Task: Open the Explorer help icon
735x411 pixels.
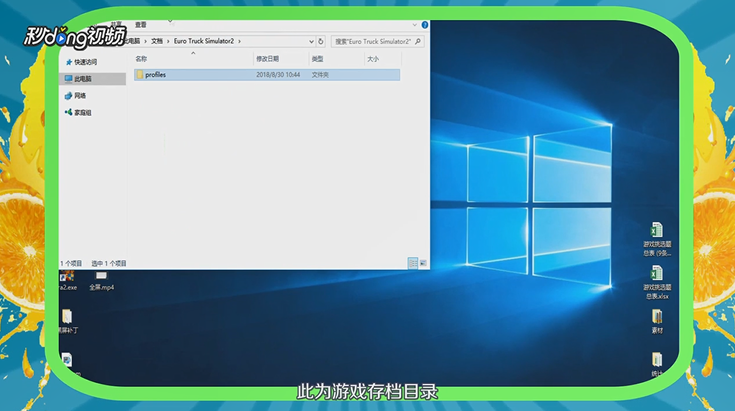Action: click(x=425, y=25)
